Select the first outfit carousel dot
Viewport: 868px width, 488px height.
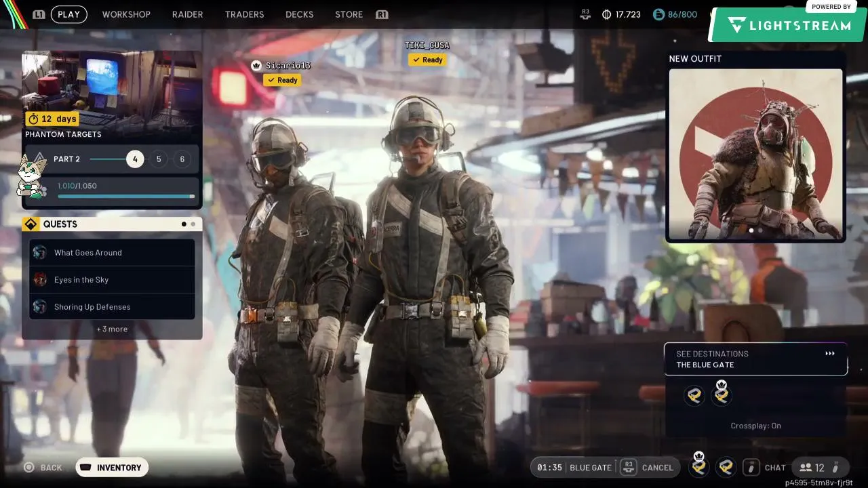pyautogui.click(x=751, y=230)
